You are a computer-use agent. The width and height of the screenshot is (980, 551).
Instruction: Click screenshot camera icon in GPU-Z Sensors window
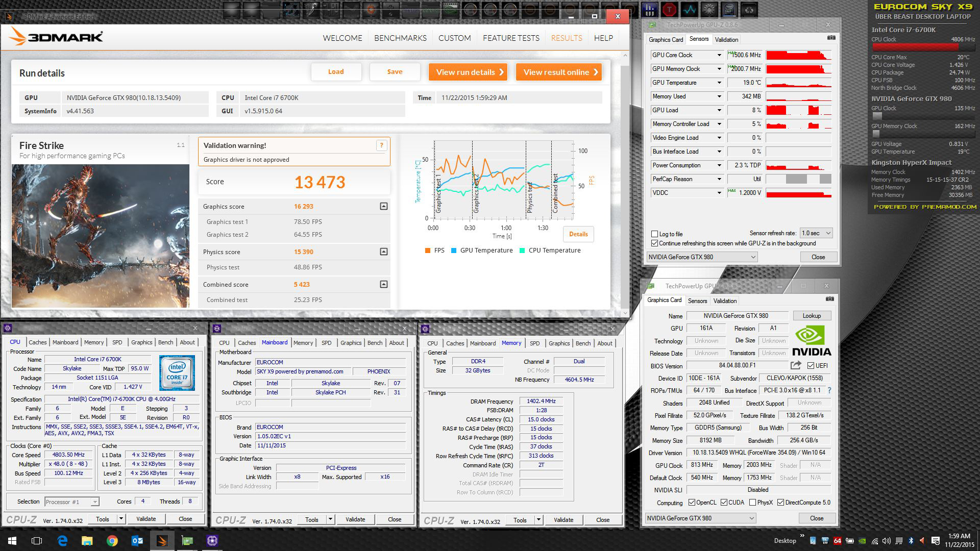tap(831, 38)
